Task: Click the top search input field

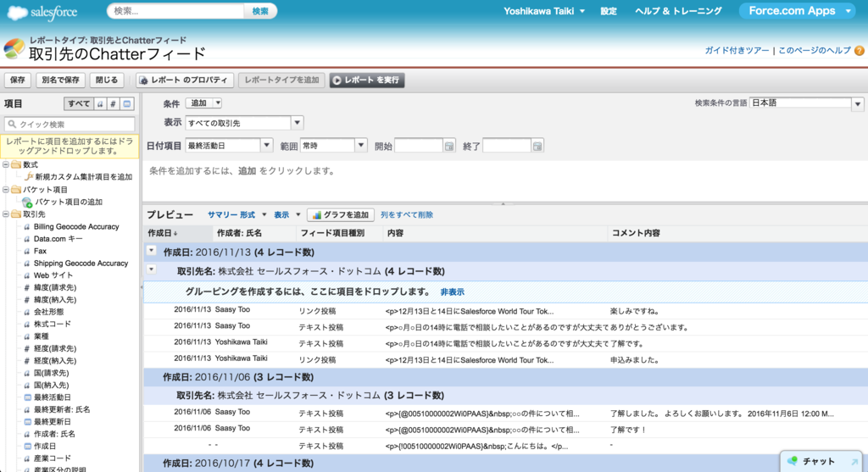Action: coord(176,11)
